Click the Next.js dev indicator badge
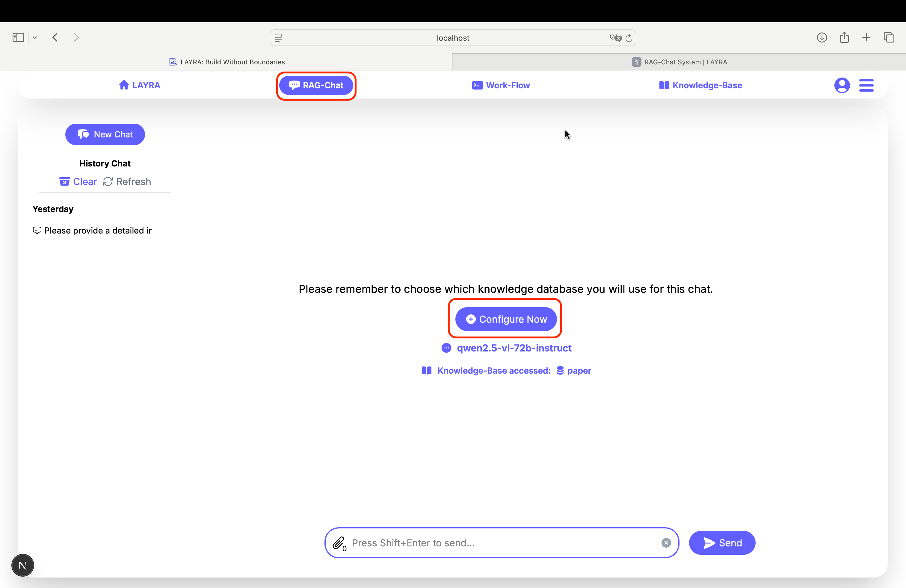This screenshot has height=588, width=906. [22, 565]
